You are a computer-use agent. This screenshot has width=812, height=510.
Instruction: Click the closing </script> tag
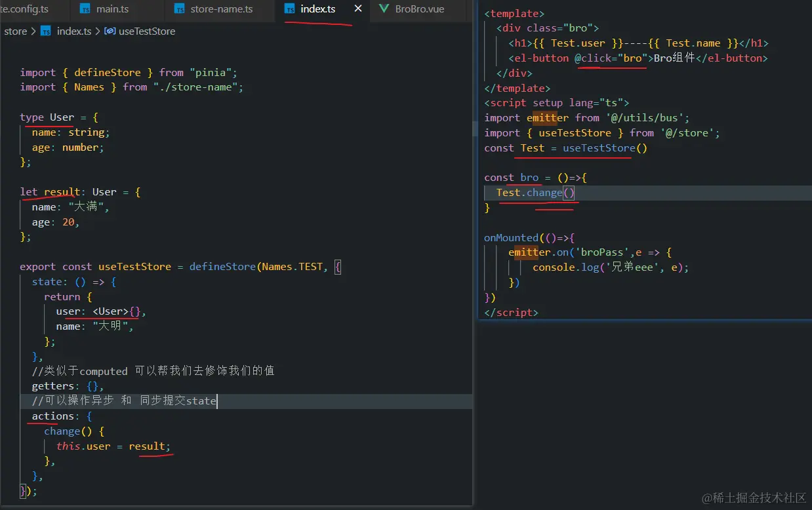click(x=511, y=312)
